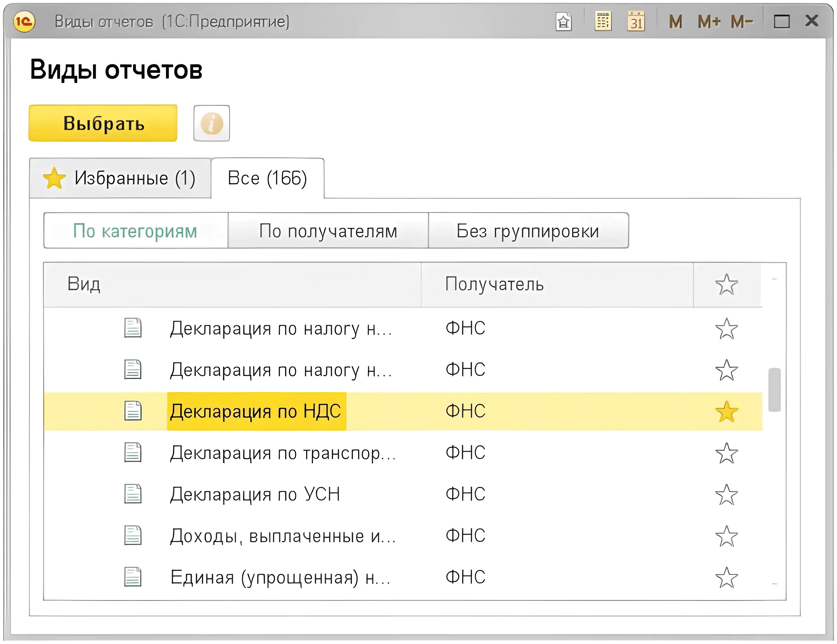Open the calculator icon in the title bar
Screen dimensions: 837x644
(603, 21)
